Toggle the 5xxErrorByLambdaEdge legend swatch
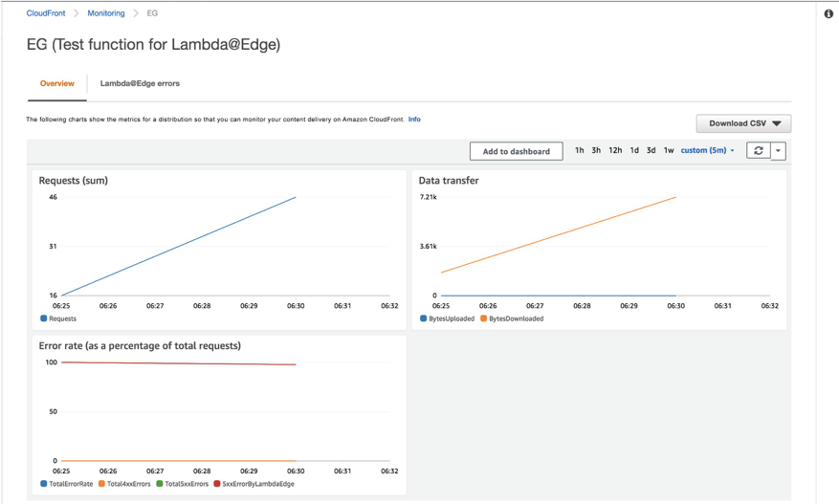 (x=217, y=484)
